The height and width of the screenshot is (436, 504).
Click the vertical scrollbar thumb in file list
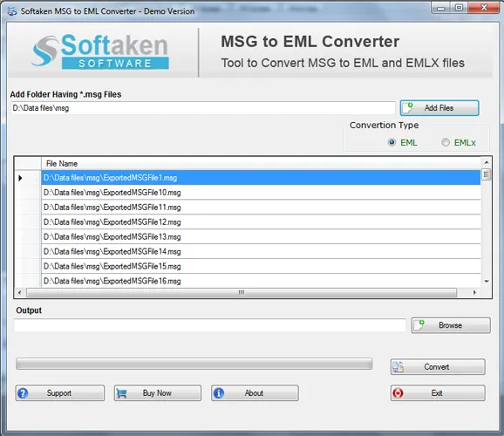486,174
